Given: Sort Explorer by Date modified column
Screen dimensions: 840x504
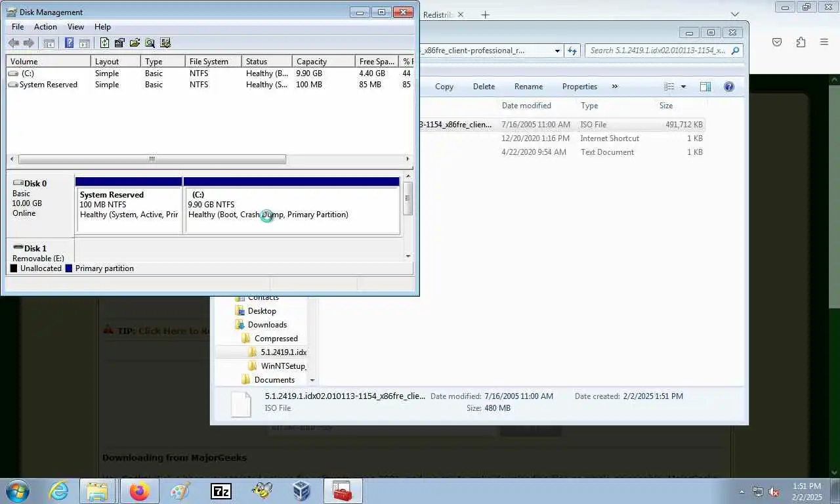Looking at the screenshot, I should tap(537, 106).
